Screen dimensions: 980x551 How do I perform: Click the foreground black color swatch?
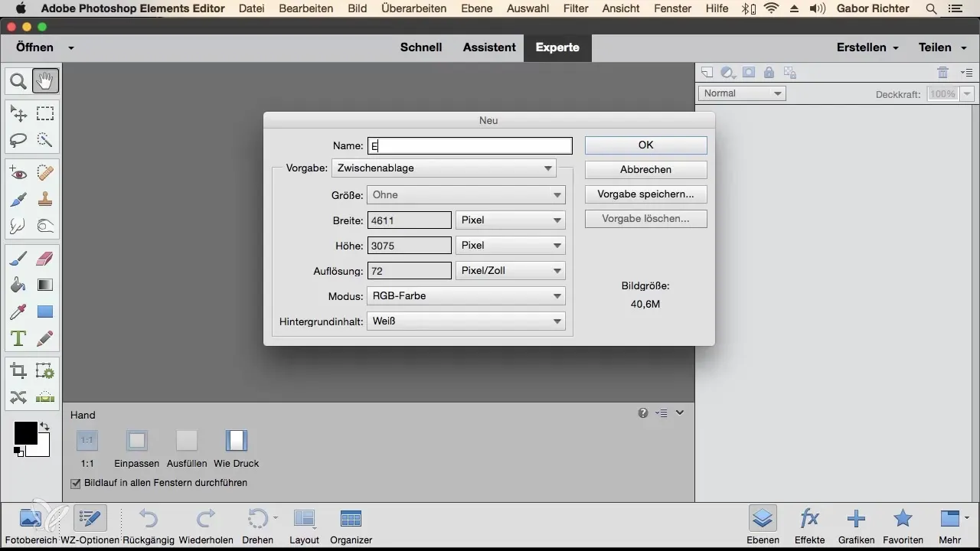(24, 432)
